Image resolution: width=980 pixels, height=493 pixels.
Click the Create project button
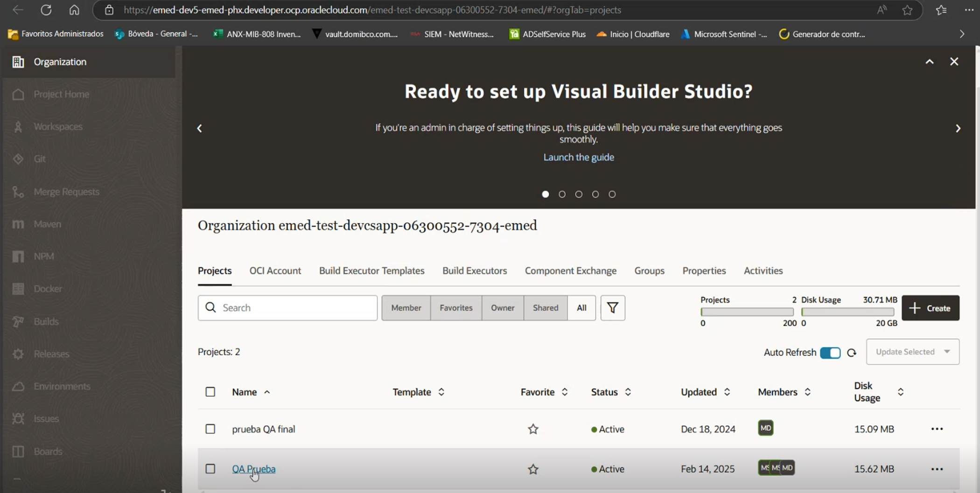pos(931,308)
